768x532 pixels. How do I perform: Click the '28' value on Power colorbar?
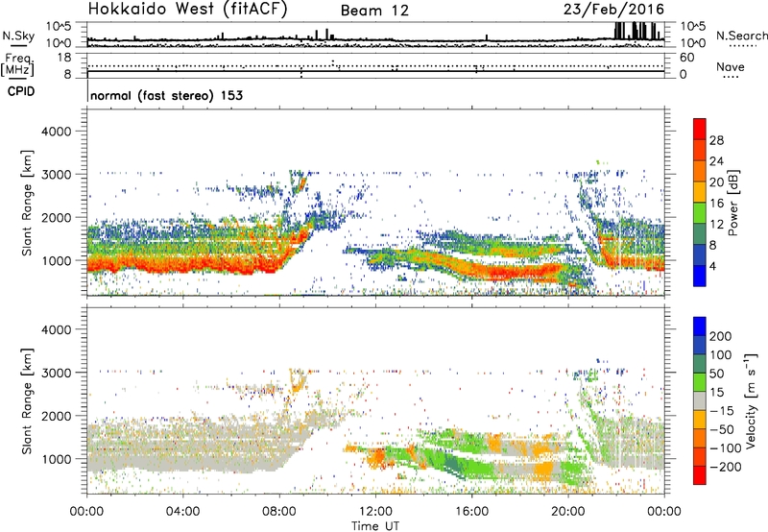click(716, 140)
